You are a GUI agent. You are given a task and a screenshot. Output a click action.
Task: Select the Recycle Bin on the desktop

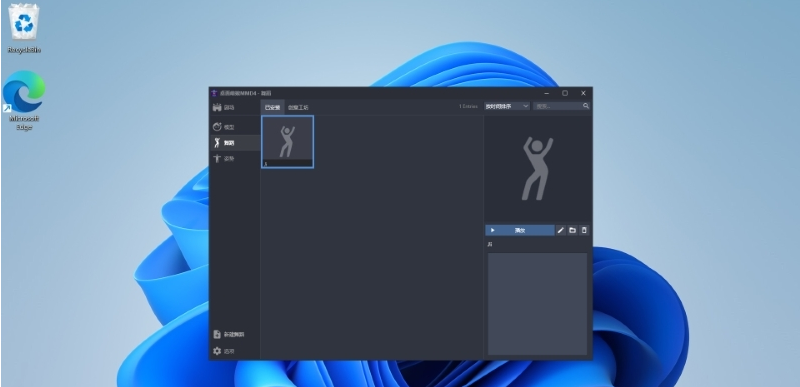click(24, 29)
